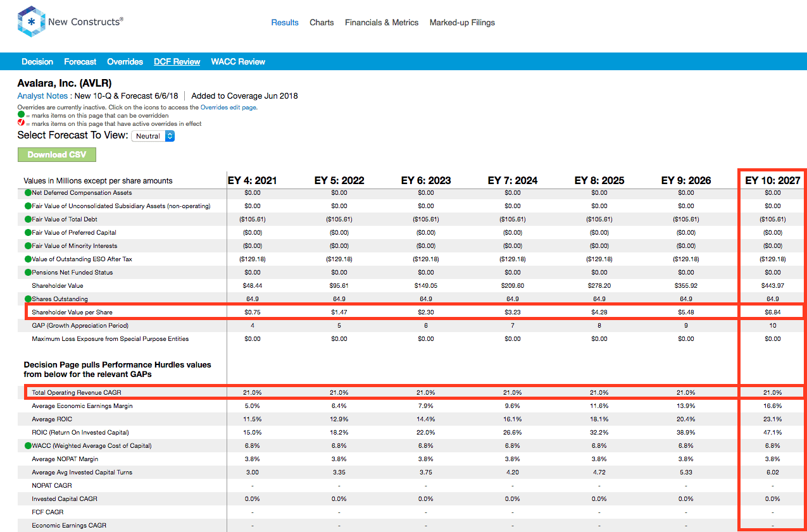Image resolution: width=807 pixels, height=532 pixels.
Task: Go to the Decision page
Action: (x=37, y=61)
